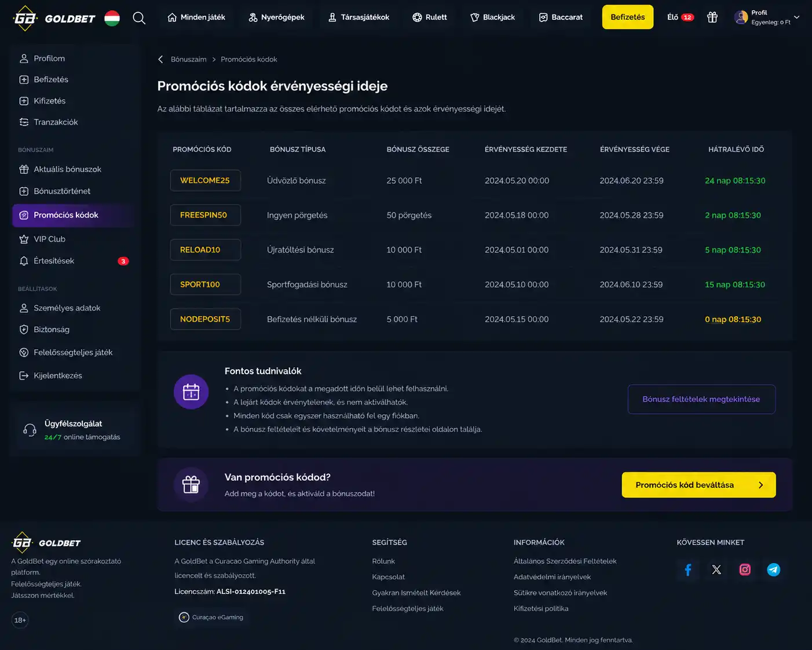Screen dimensions: 812x650
Task: Click Curaçao eGaming badge
Action: point(211,617)
